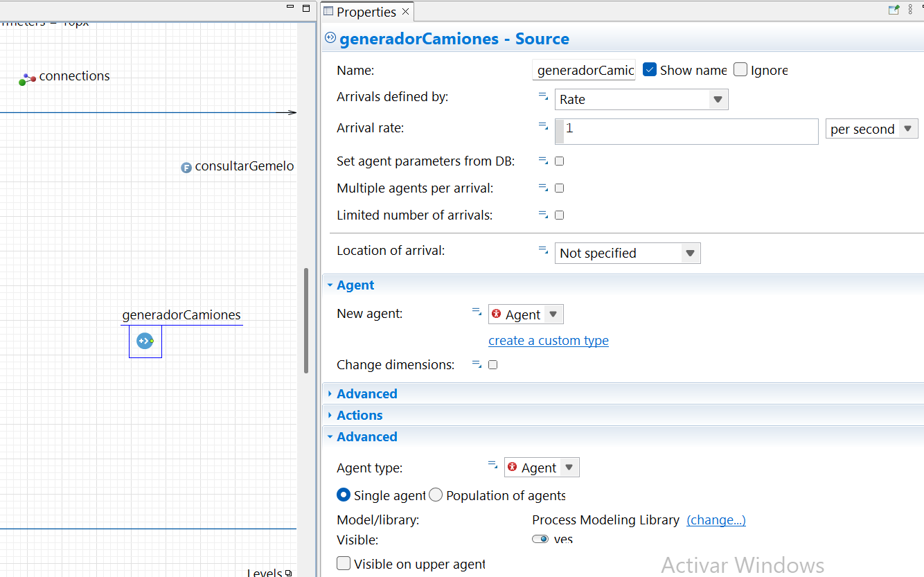The width and height of the screenshot is (924, 577).
Task: Check Set agent parameters from DB
Action: click(560, 161)
